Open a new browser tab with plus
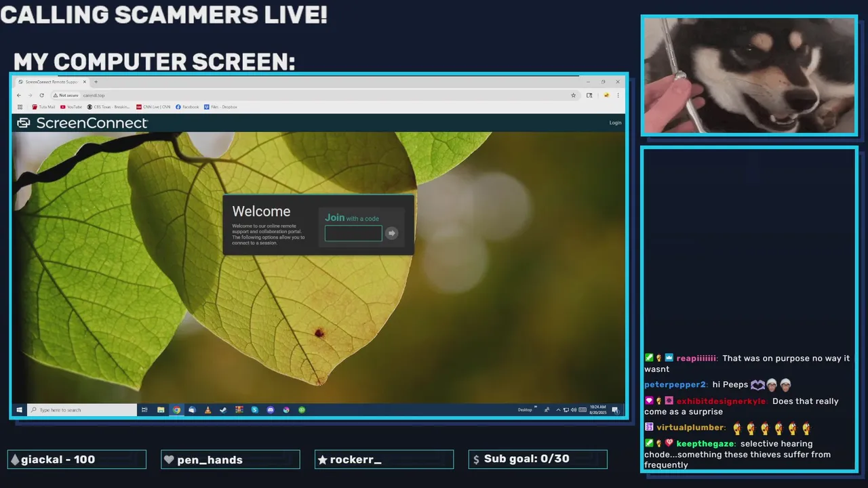The width and height of the screenshot is (868, 488). 96,82
